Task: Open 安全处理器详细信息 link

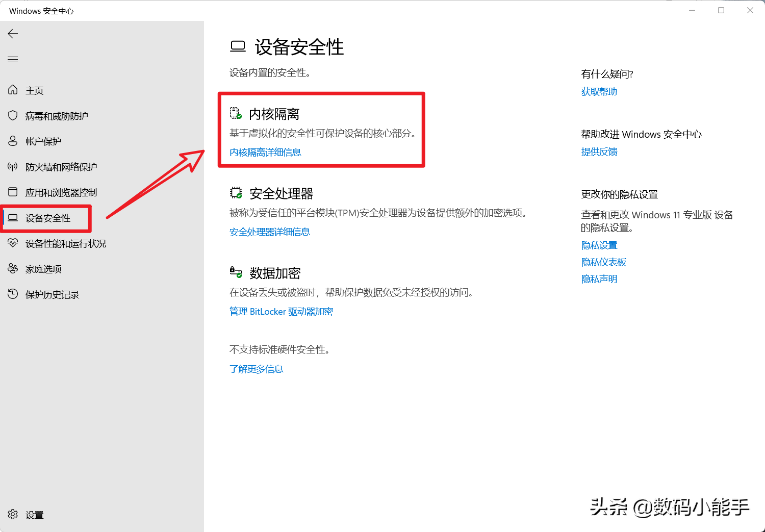Action: (270, 232)
